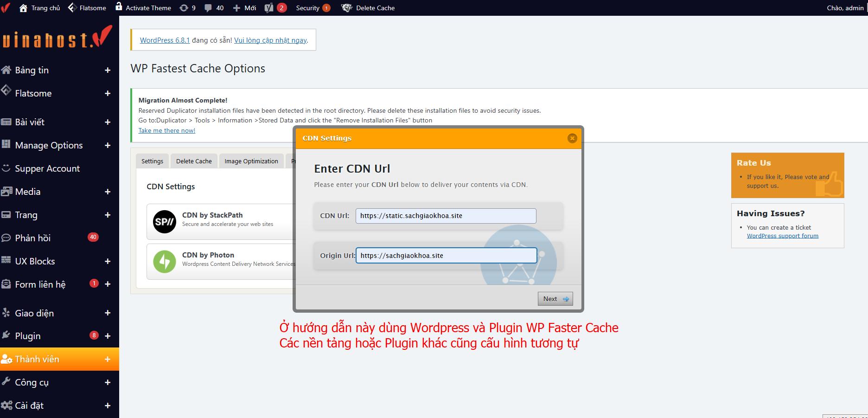This screenshot has height=418, width=868.
Task: Open the Image Optimization tab
Action: tap(251, 161)
